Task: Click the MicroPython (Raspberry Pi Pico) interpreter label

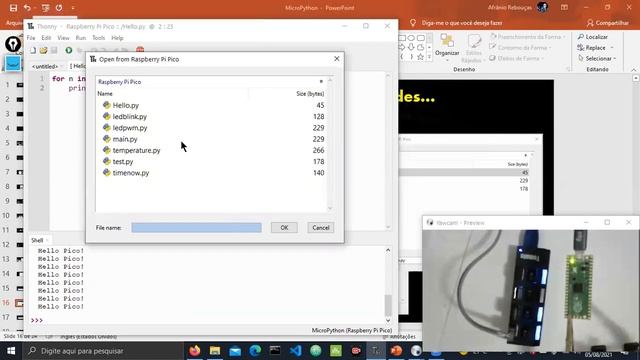Action: click(352, 330)
